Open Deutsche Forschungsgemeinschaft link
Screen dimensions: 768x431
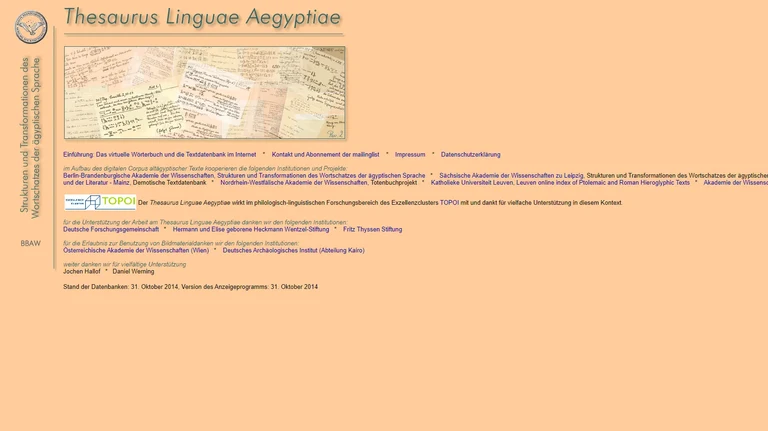click(111, 230)
